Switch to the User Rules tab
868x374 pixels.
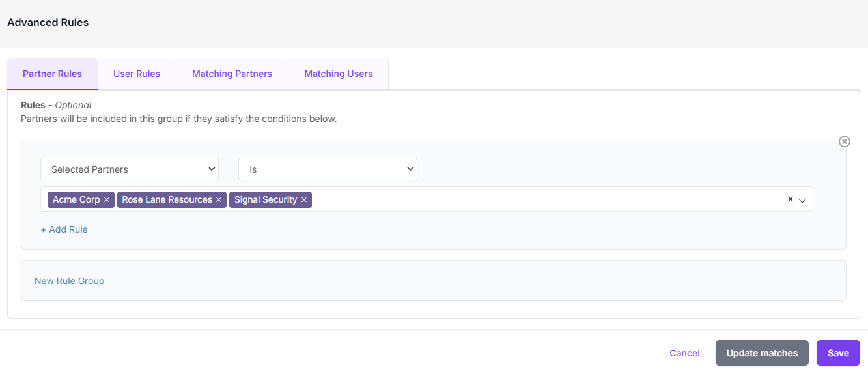pos(137,74)
